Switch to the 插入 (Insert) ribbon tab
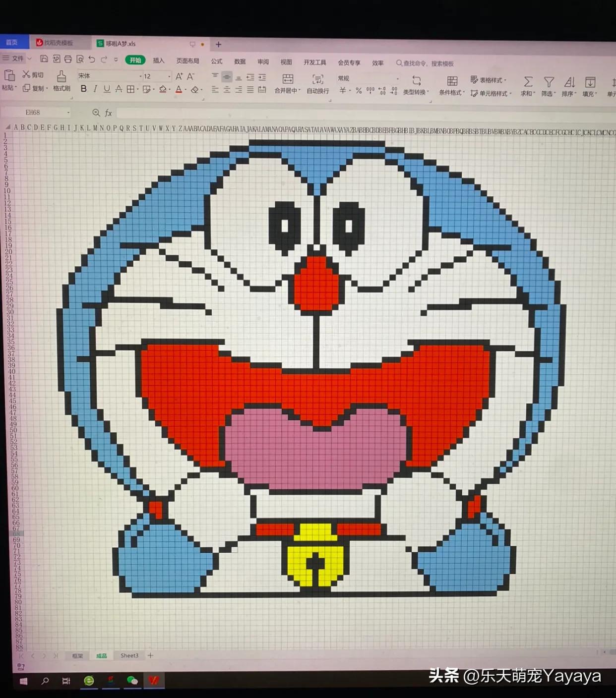 click(x=159, y=60)
